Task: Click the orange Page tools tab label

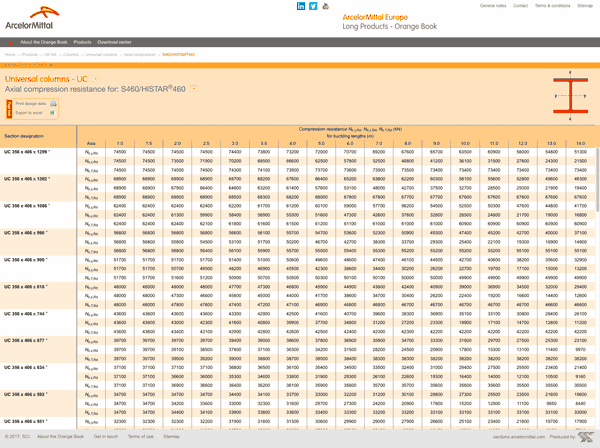Action: [9, 109]
